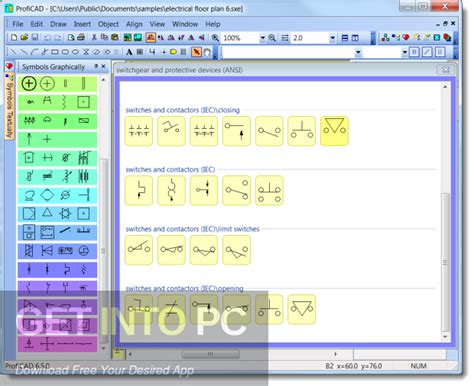Click the zoom icon right of 100% box
The height and width of the screenshot is (386, 474).
tap(272, 38)
